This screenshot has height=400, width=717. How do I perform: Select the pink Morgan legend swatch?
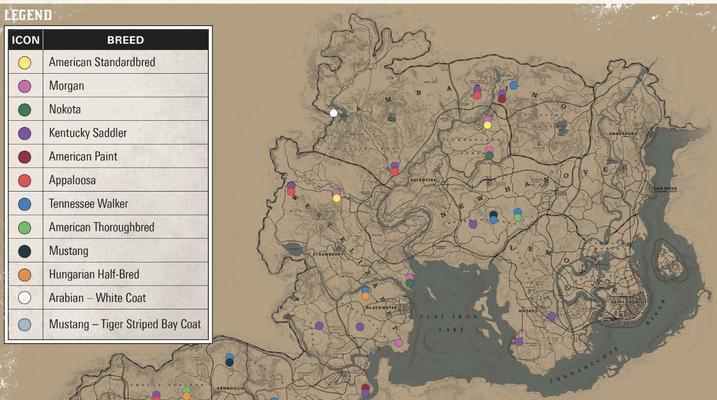tap(25, 86)
